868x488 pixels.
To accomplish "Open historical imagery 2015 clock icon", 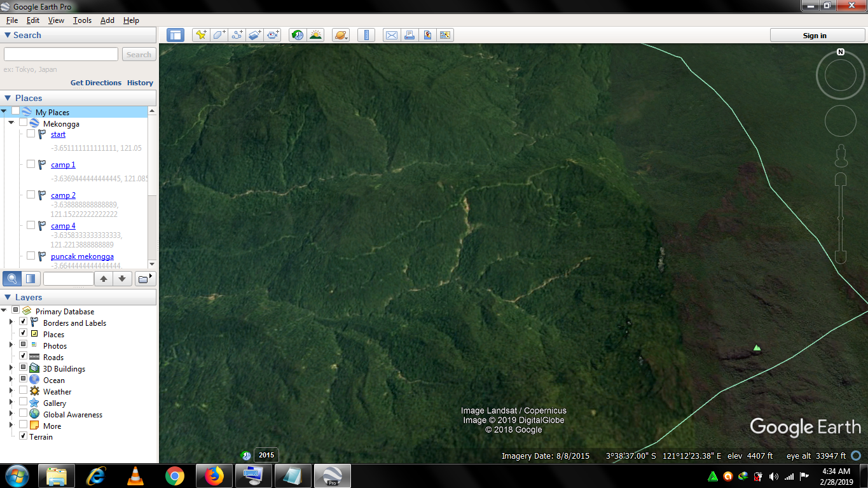I will (246, 455).
